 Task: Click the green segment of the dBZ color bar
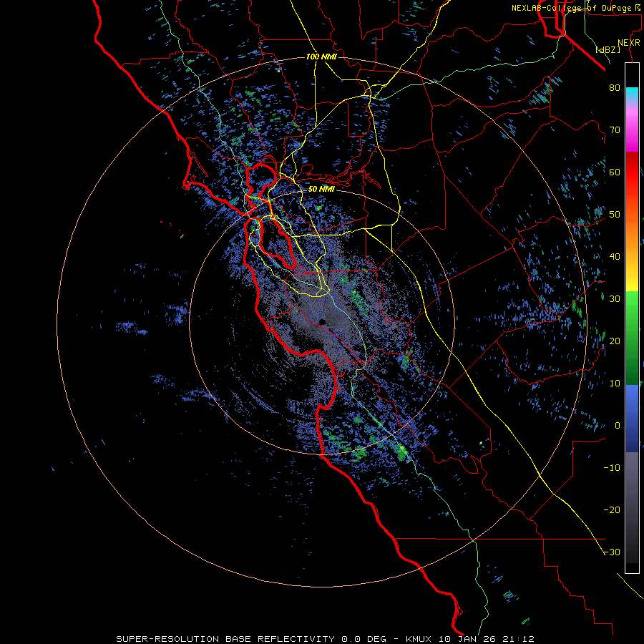(632, 338)
